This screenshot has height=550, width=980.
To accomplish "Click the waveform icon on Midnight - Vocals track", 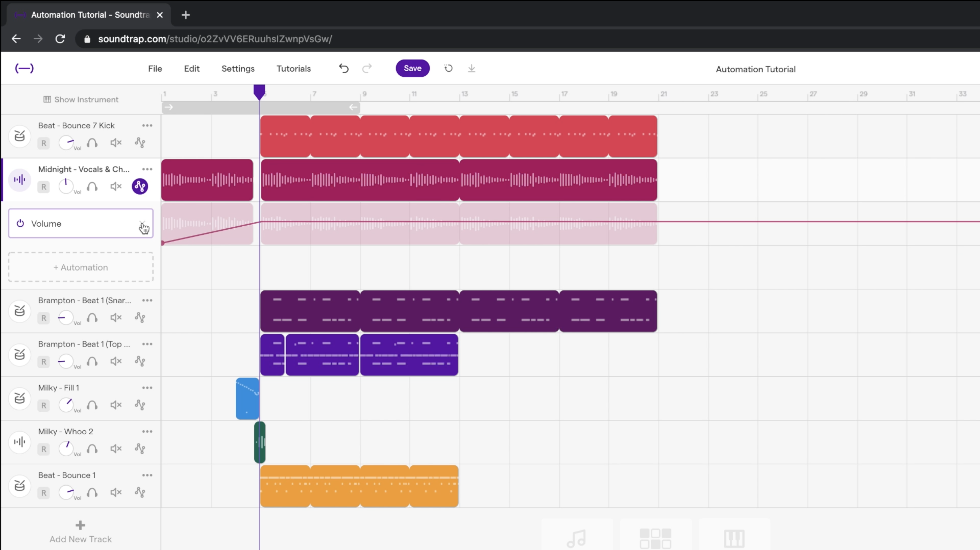I will [20, 179].
